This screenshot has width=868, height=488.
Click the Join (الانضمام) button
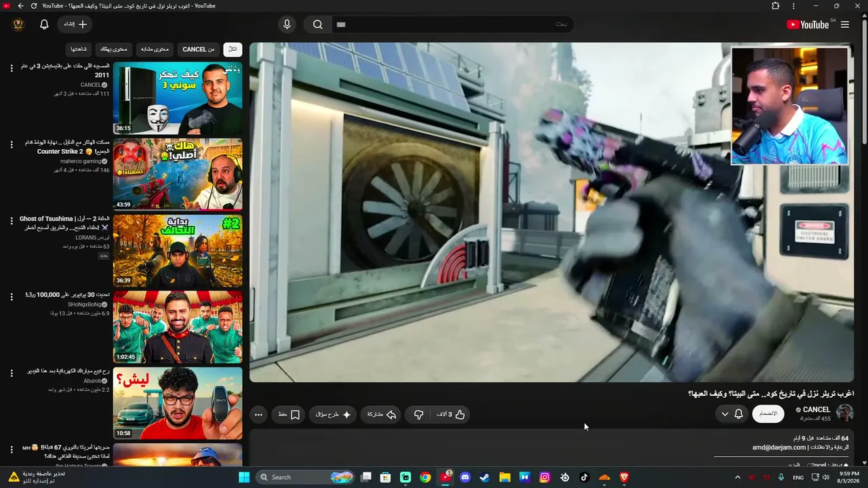[768, 413]
